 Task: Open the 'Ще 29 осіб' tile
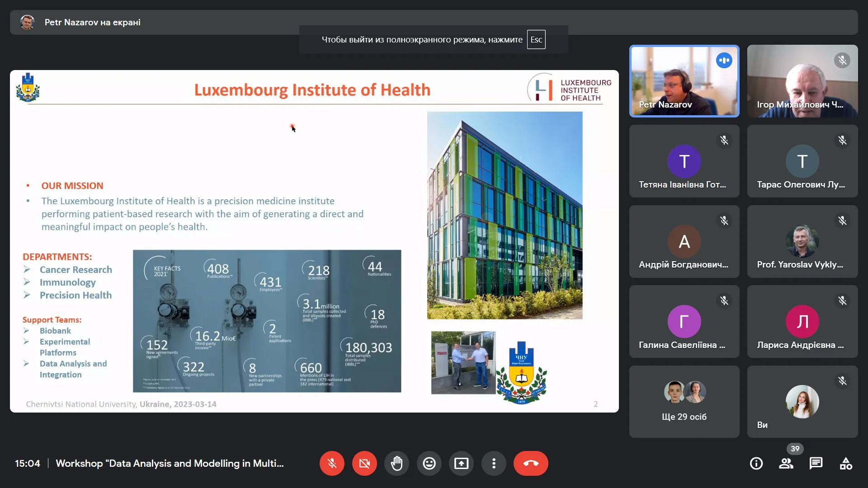(x=684, y=402)
